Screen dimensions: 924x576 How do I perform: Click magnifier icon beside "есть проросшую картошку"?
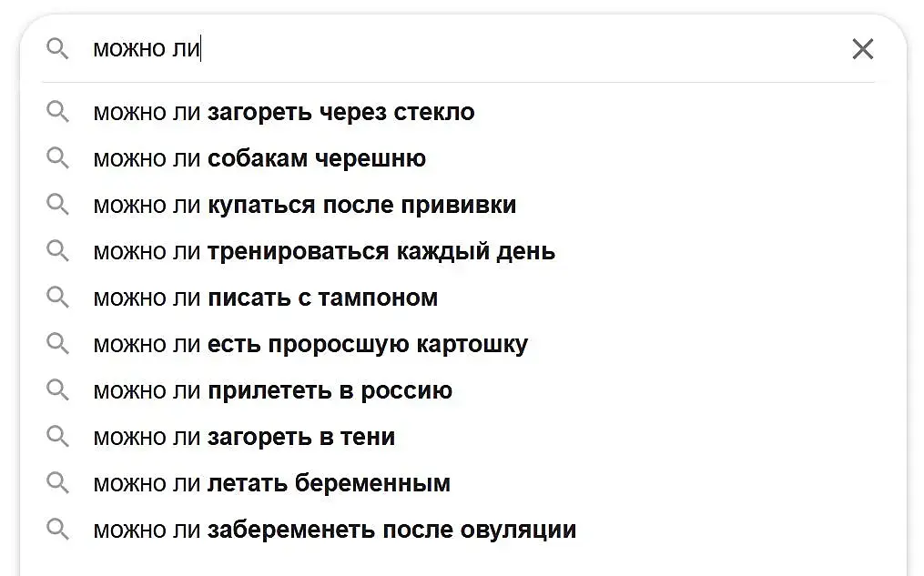(57, 344)
